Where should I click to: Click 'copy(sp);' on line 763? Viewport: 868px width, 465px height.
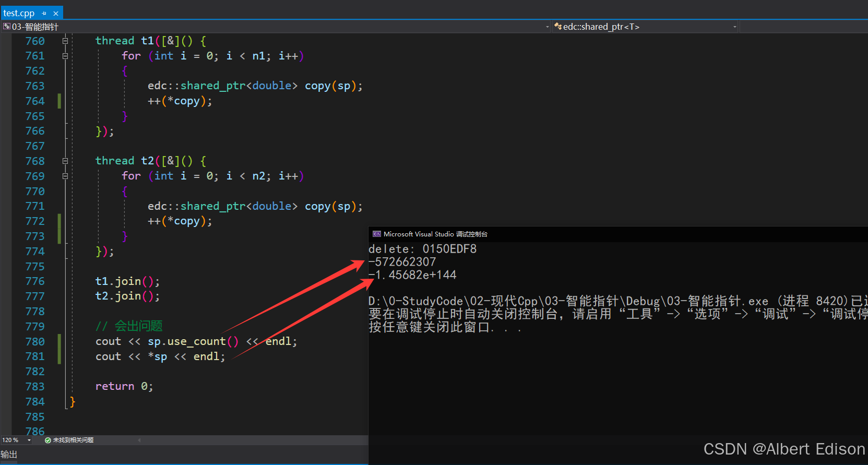[x=334, y=86]
